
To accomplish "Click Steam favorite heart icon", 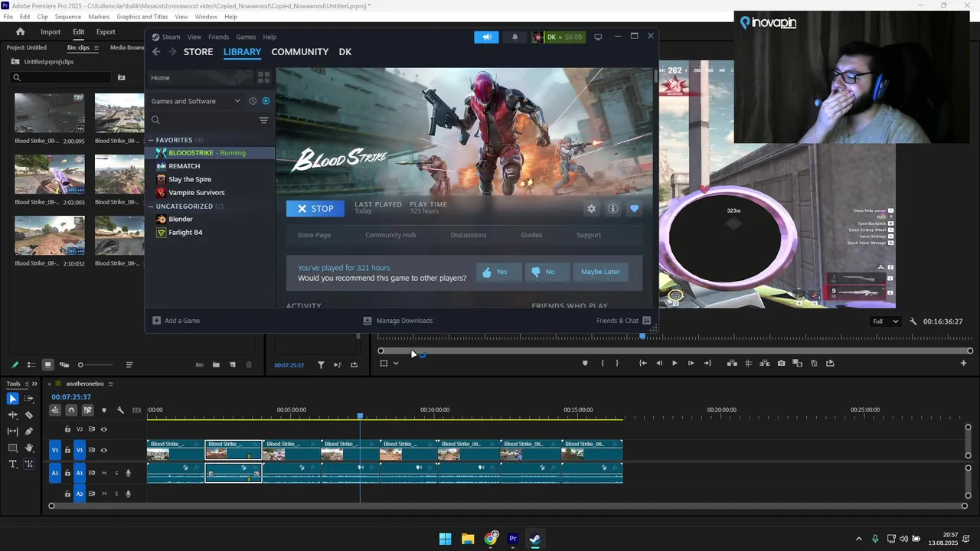I will point(634,209).
